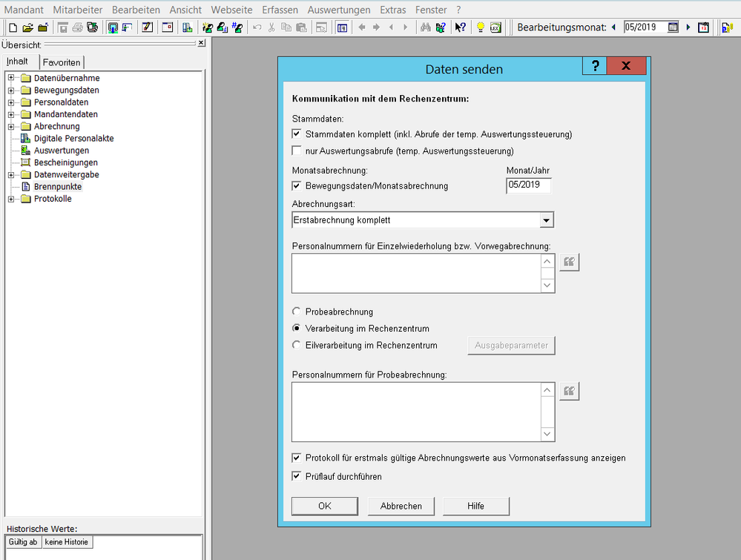
Task: Click the yellow light bulb icon
Action: [x=480, y=27]
